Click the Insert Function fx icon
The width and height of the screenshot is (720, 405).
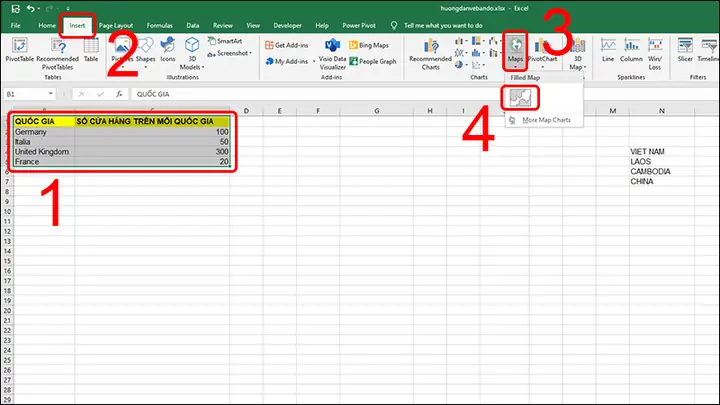tap(119, 94)
